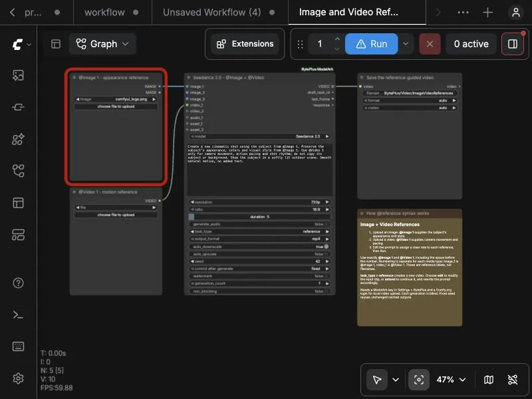The width and height of the screenshot is (532, 399).
Task: Collapse the Seedance 2.5 node via title dot
Action: coord(189,77)
